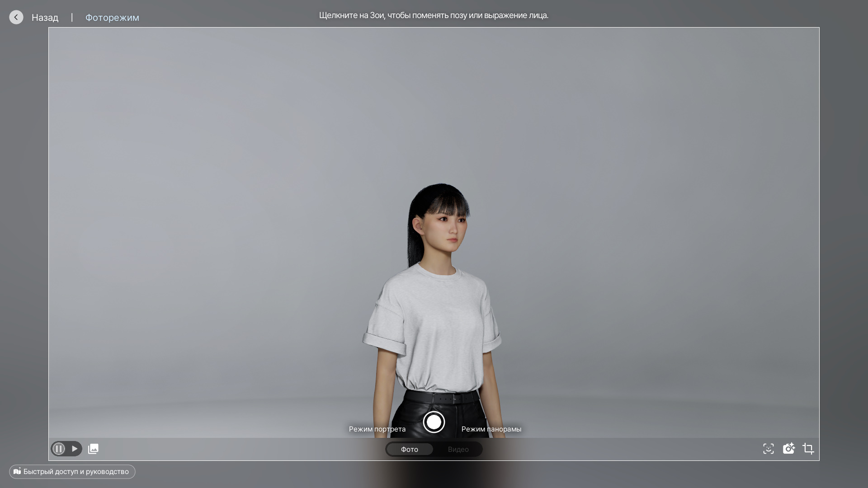Screen dimensions: 868x488
Task: Click the Фоторежим title label
Action: pyautogui.click(x=112, y=18)
